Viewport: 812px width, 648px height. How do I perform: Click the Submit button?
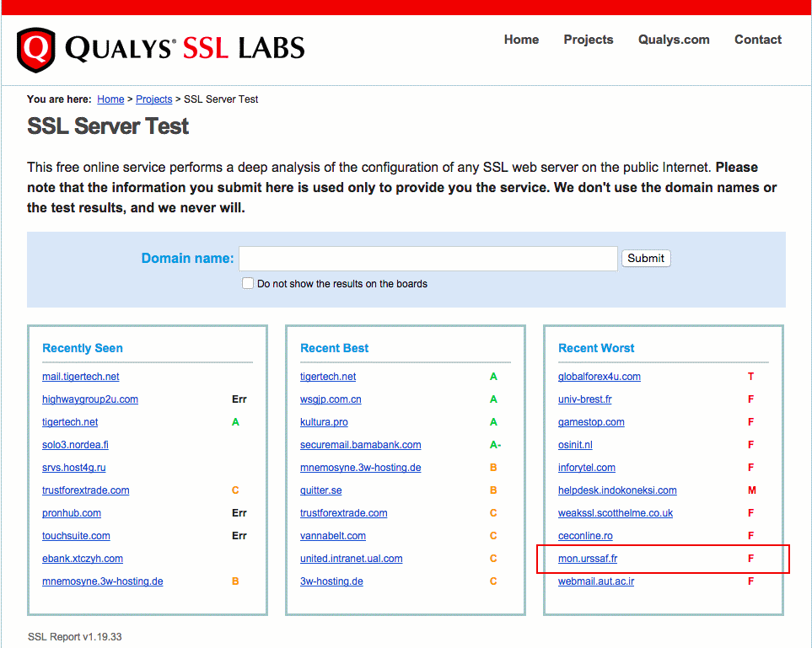tap(646, 258)
